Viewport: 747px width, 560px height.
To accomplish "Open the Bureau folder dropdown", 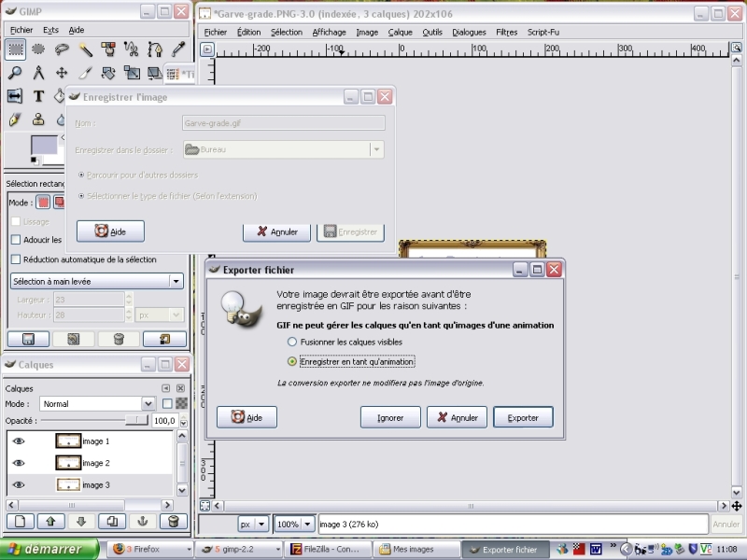I will (284, 149).
